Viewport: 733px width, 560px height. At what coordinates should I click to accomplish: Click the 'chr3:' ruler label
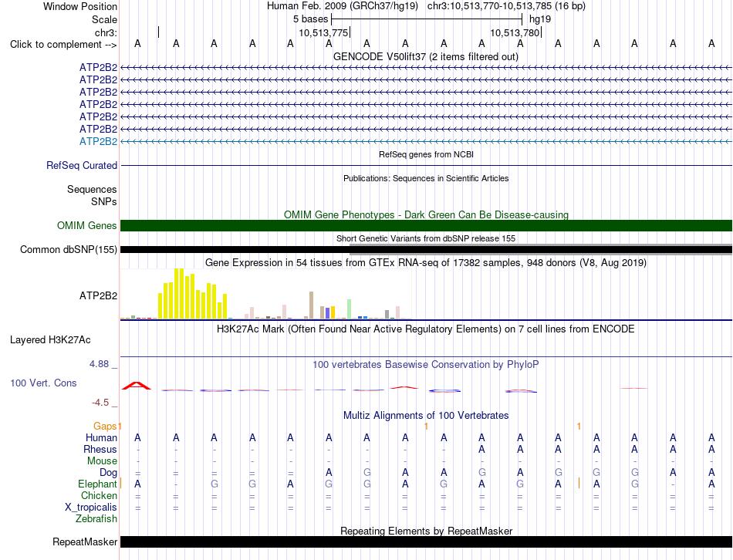[106, 32]
